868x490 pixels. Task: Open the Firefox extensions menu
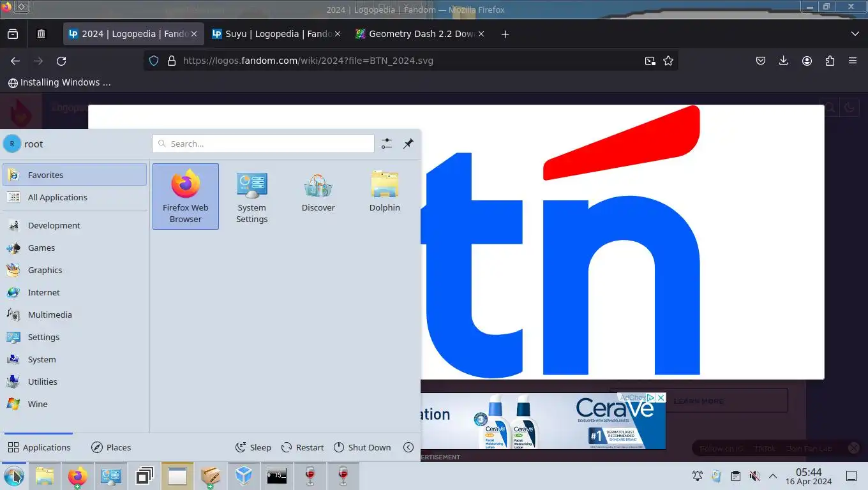pos(830,61)
